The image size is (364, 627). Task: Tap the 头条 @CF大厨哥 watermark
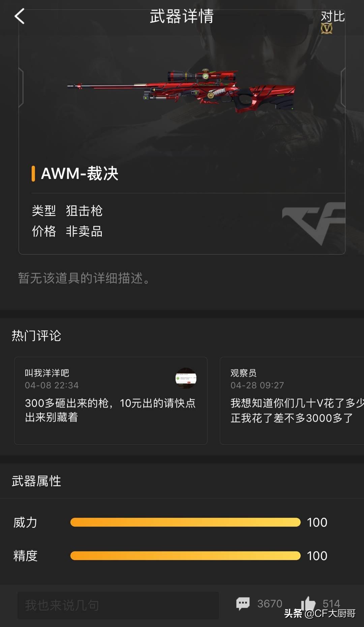point(320,613)
